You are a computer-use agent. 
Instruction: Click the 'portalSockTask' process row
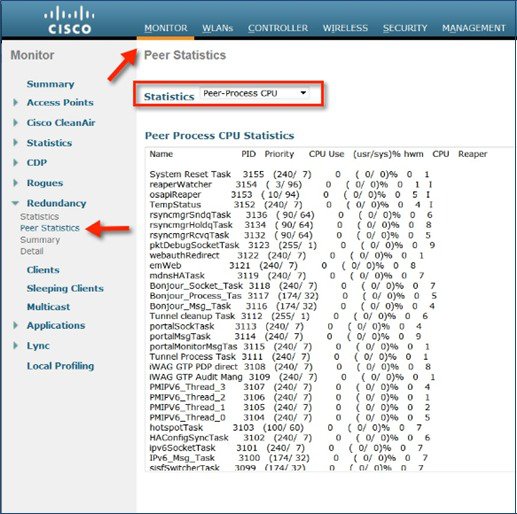point(286,326)
